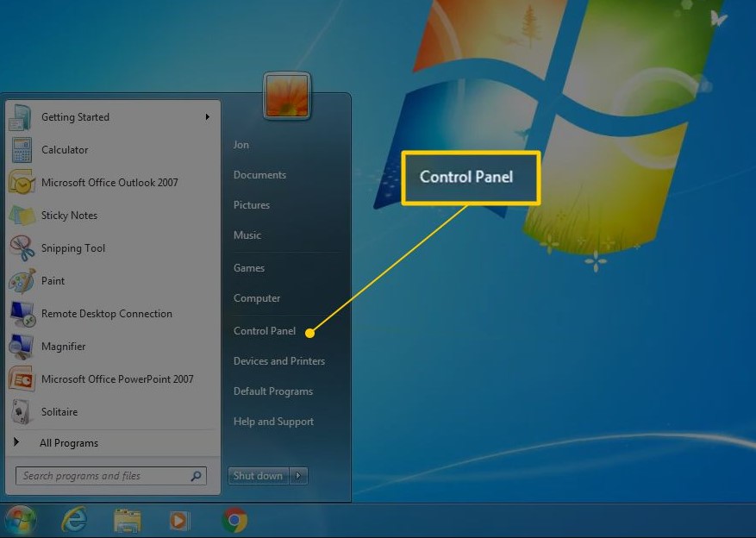The width and height of the screenshot is (756, 538).
Task: Select Control Panel in the Start menu
Action: [265, 331]
